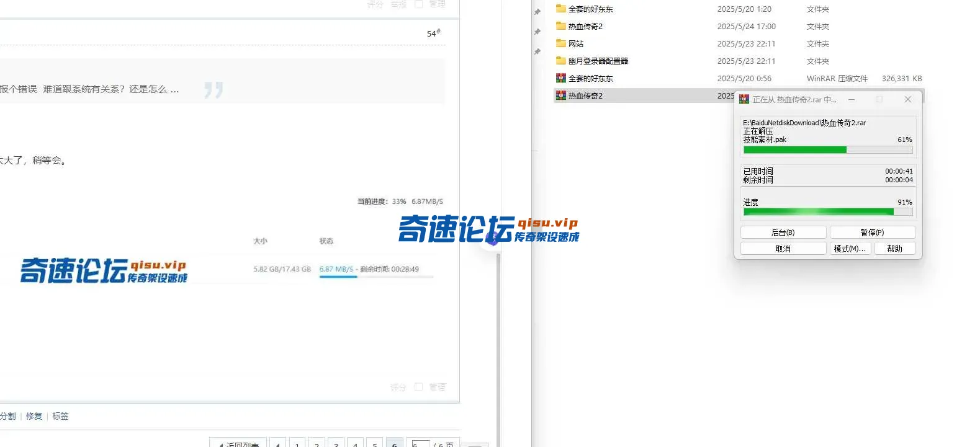The height and width of the screenshot is (447, 980).
Task: Click the 技能素材.pak file name in dialog
Action: [x=765, y=139]
